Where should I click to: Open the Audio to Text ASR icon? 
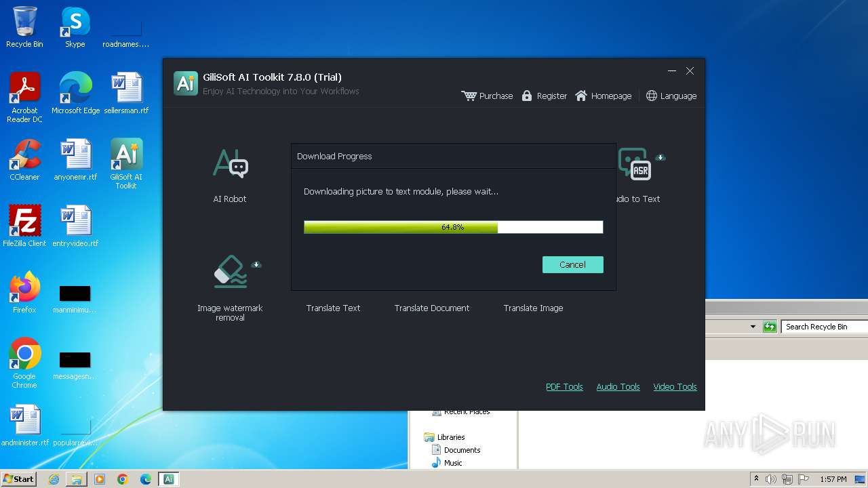pos(635,164)
